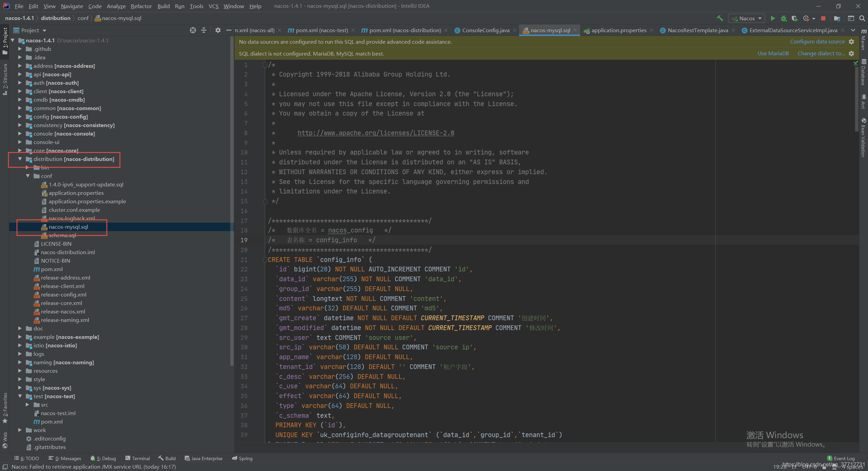Open gear next to Configure data source
Viewport: 868px width, 471px height.
pyautogui.click(x=851, y=42)
